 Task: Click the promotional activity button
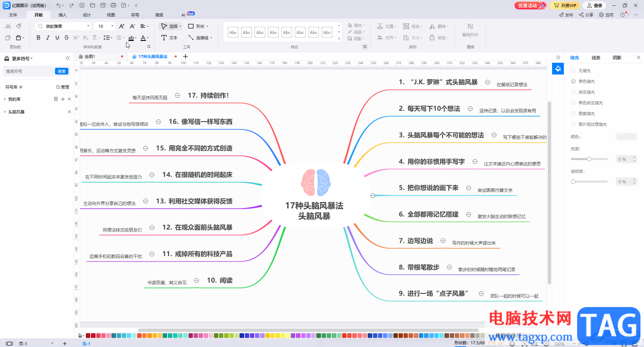pos(531,5)
